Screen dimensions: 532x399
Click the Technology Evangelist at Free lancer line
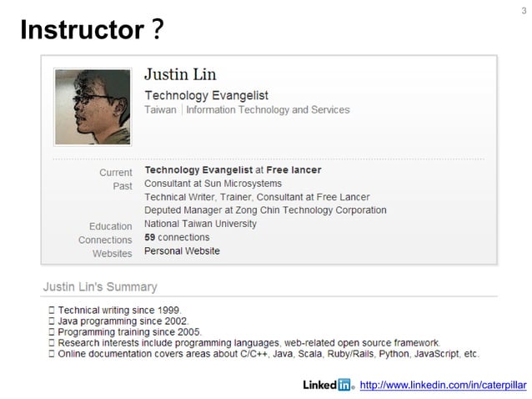click(x=233, y=169)
